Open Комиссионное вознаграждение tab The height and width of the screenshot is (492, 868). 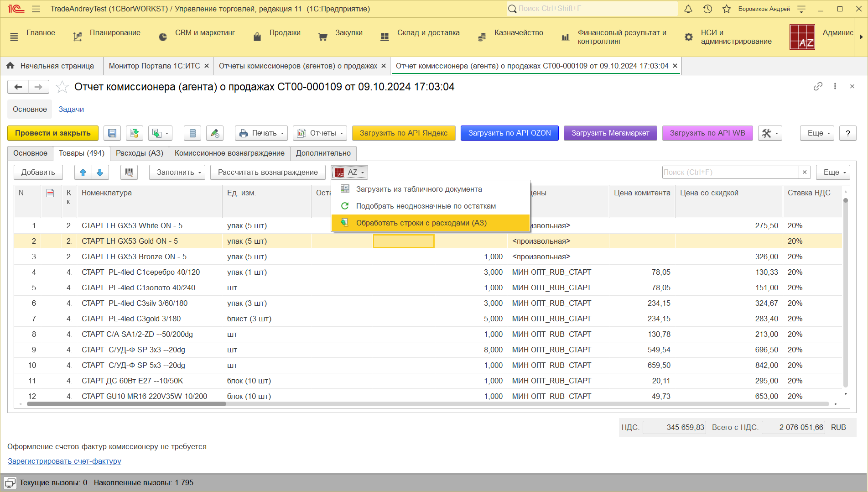[229, 153]
